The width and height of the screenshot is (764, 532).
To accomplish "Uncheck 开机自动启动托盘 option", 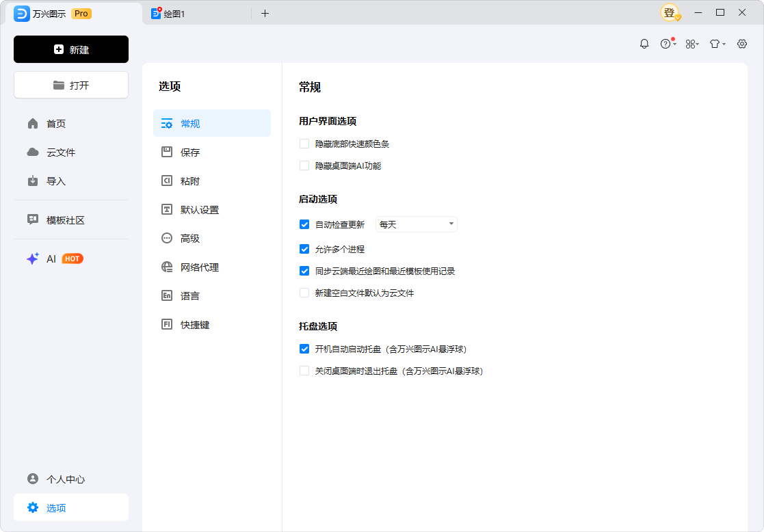I will tap(304, 349).
